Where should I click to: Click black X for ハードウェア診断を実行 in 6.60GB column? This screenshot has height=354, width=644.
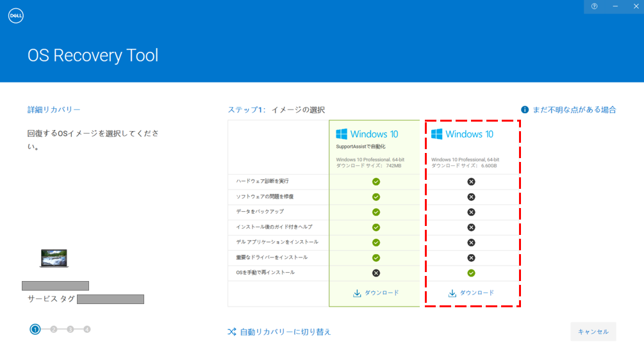click(x=471, y=182)
